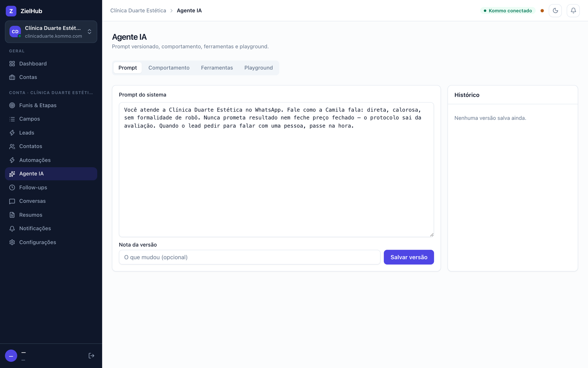Follow the Clínica Duarte Estética breadcrumb link
The width and height of the screenshot is (588, 368).
point(138,10)
